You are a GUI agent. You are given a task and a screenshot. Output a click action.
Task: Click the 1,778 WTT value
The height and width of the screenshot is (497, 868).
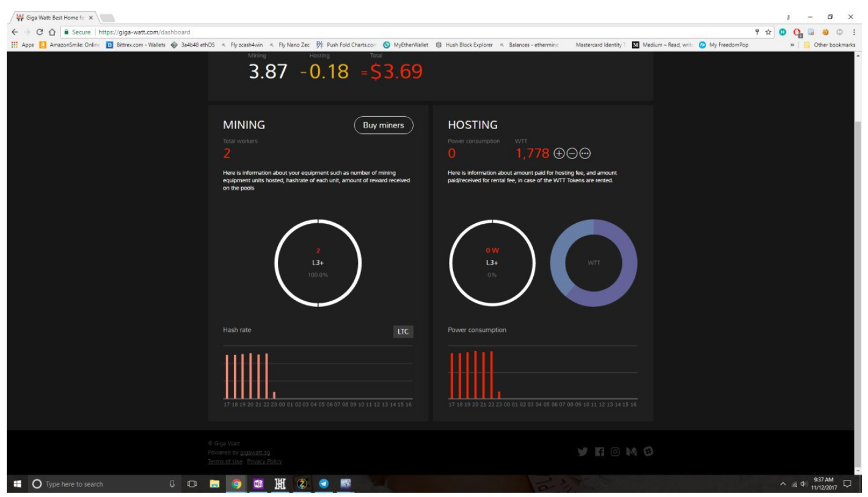[x=533, y=153]
